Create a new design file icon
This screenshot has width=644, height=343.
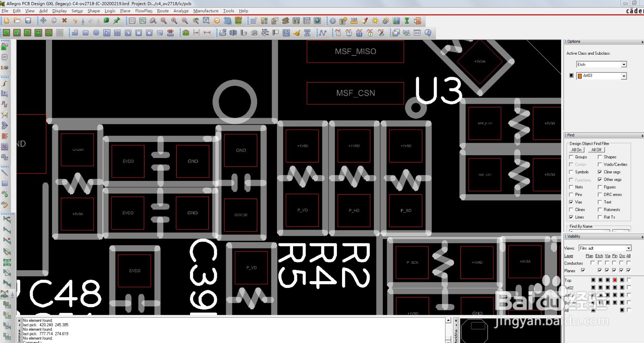(7, 21)
